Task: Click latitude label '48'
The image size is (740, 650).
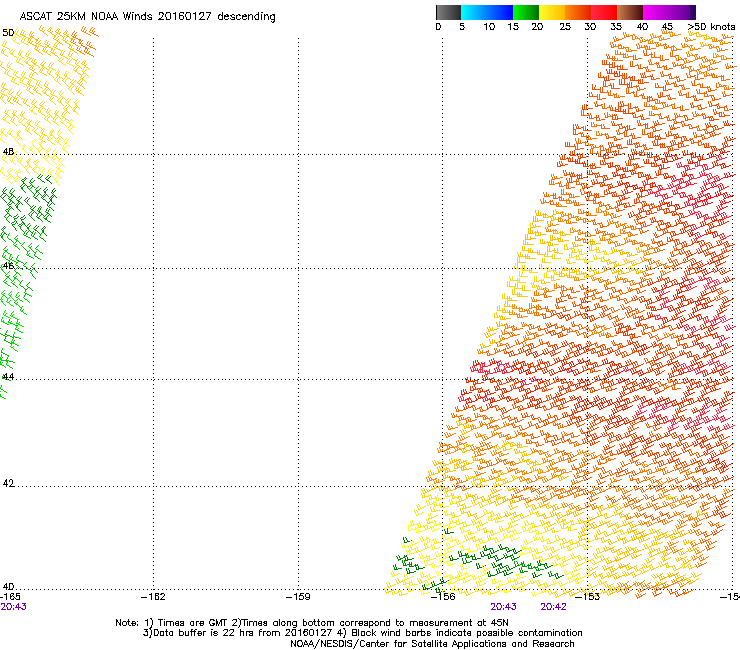Action: [8, 152]
